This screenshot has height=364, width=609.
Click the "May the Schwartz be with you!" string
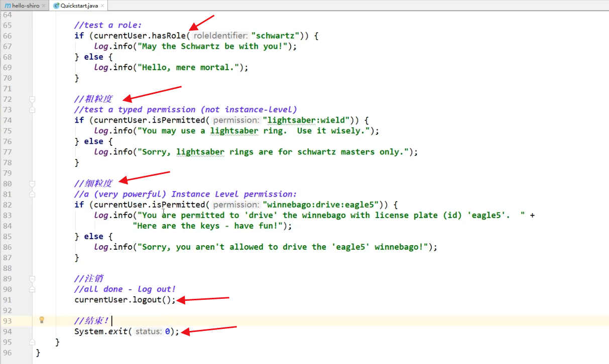[212, 47]
